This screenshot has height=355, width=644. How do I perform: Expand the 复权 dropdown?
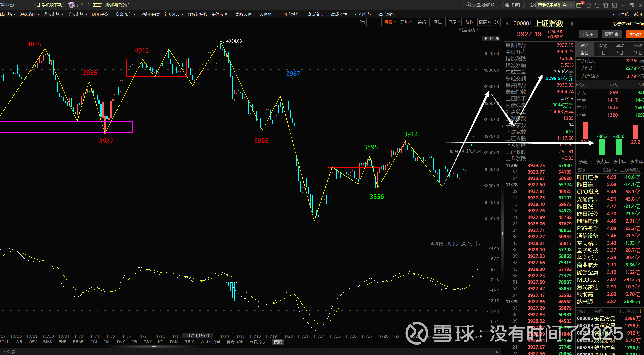click(x=390, y=22)
